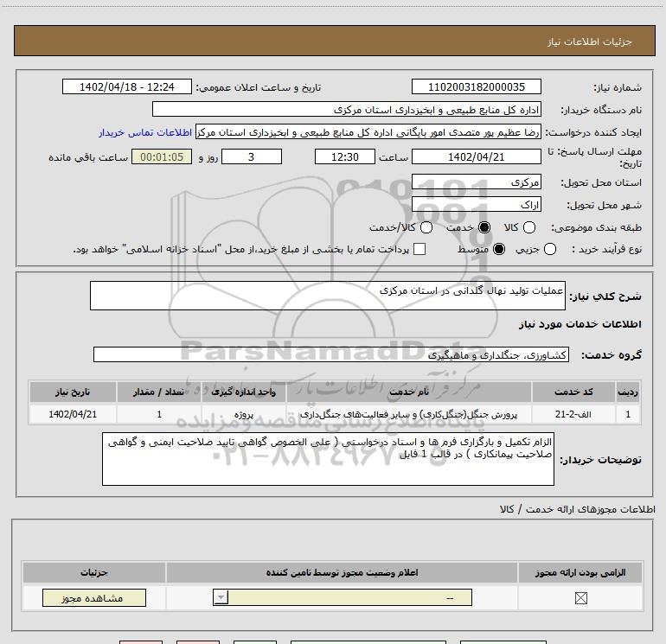Select the کالا/خدمت radio button
This screenshot has width=666, height=644.
point(426,227)
